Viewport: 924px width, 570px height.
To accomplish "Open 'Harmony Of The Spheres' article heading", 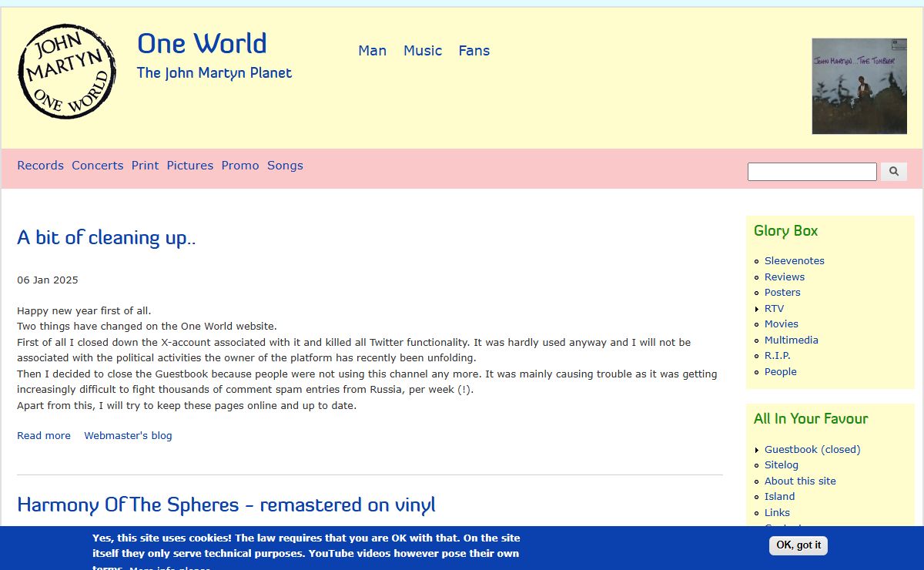I will point(226,505).
